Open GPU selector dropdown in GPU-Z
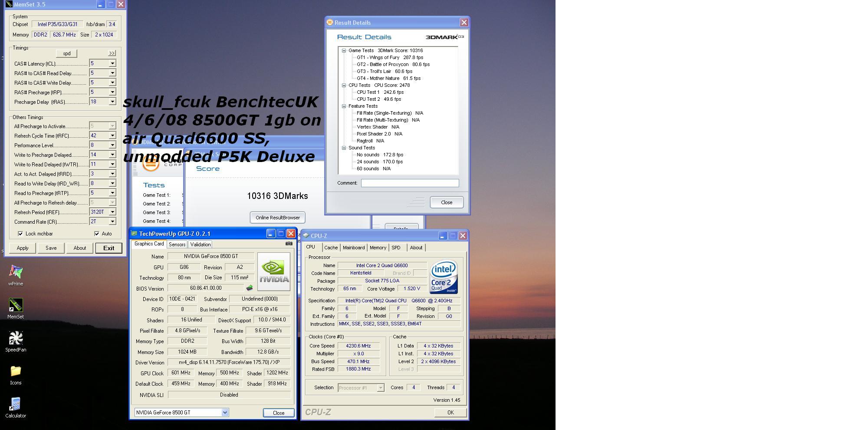Viewport: 868px width, 430px height. (x=225, y=413)
